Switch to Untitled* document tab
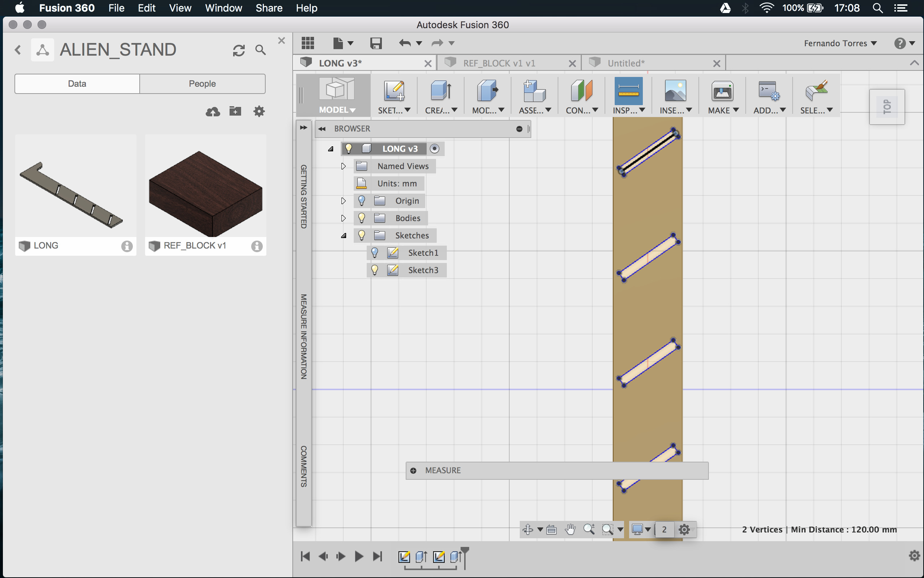The height and width of the screenshot is (578, 924). click(x=626, y=63)
